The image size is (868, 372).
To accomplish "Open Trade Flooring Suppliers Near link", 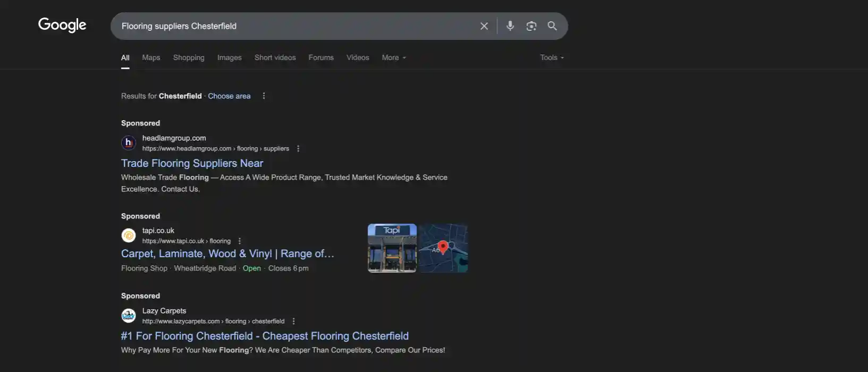I will pos(192,163).
